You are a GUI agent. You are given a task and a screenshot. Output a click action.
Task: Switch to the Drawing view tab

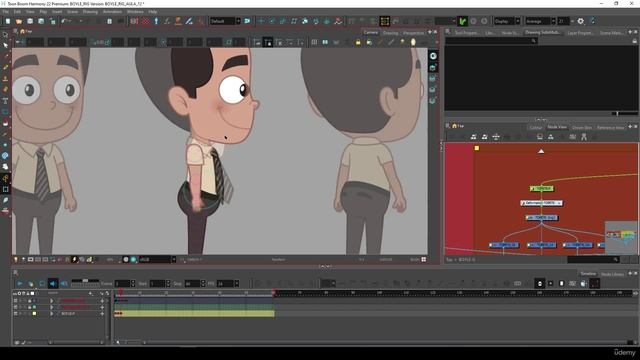[390, 33]
